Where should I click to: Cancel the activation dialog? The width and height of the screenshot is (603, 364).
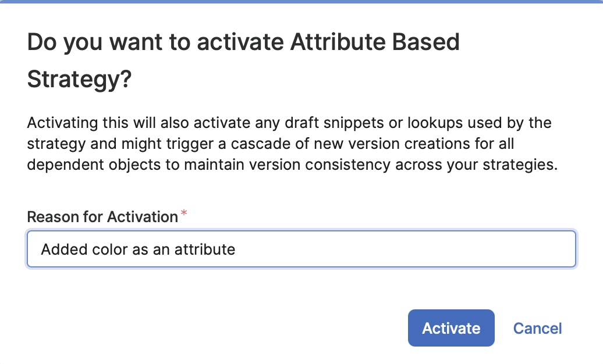point(537,328)
